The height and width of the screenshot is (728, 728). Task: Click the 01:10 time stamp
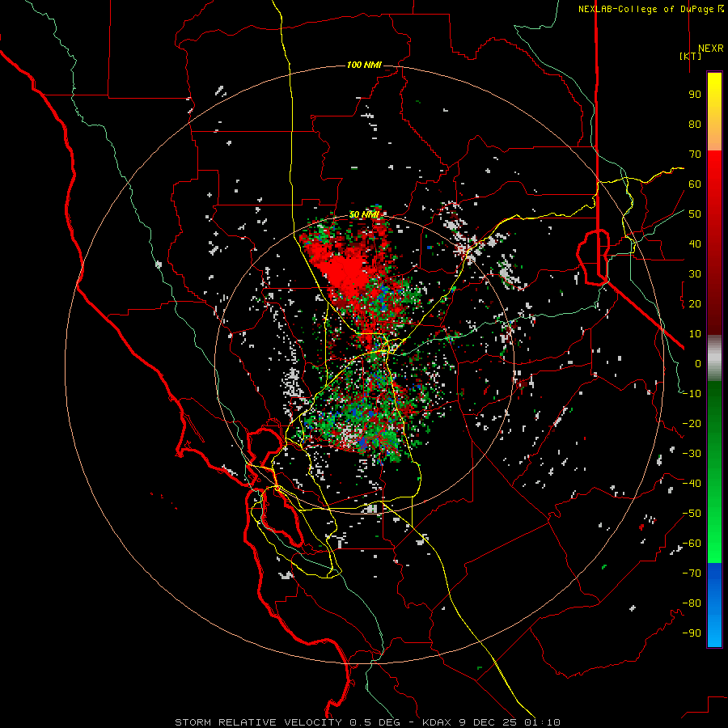[542, 722]
